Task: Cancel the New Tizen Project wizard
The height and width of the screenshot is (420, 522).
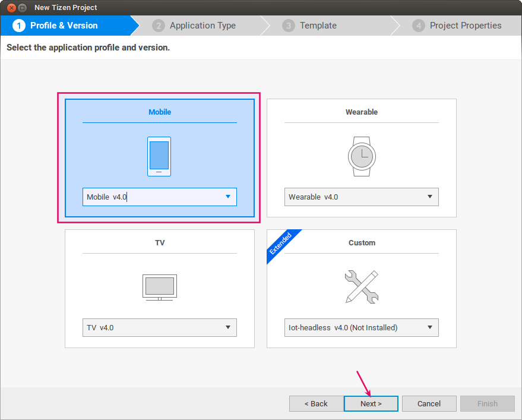Action: [x=429, y=403]
